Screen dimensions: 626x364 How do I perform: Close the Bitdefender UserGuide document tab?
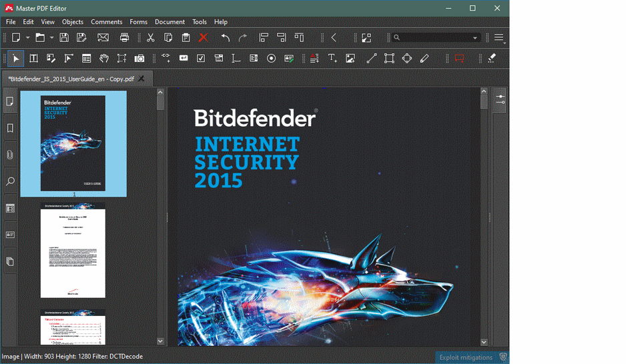tap(141, 79)
